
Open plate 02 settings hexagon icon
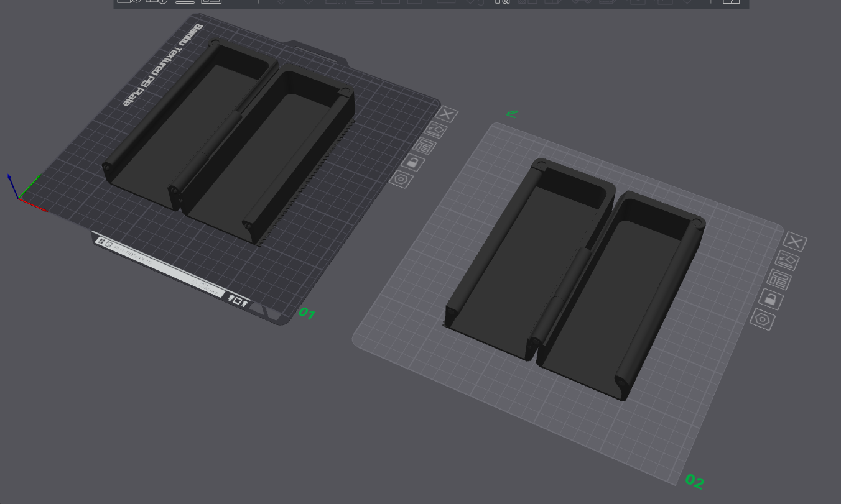763,319
